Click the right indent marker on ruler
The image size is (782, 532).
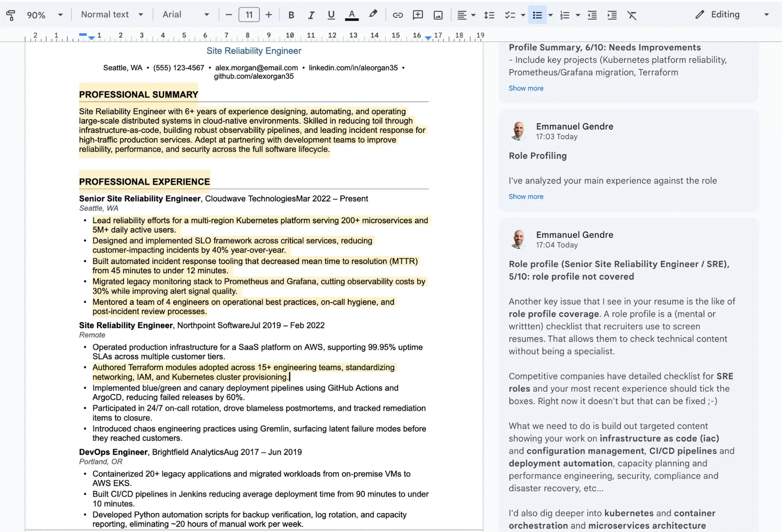coord(428,38)
